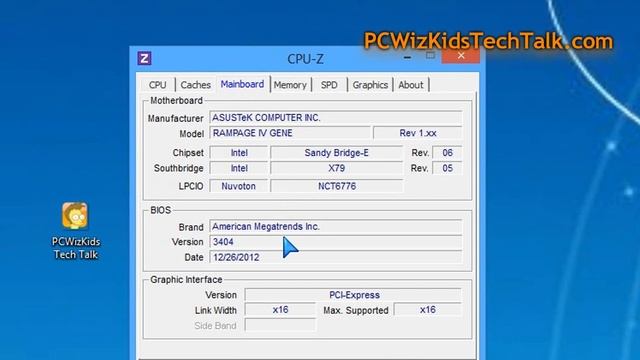The height and width of the screenshot is (360, 640).
Task: Click the southbridge revision 05 field
Action: coord(447,168)
